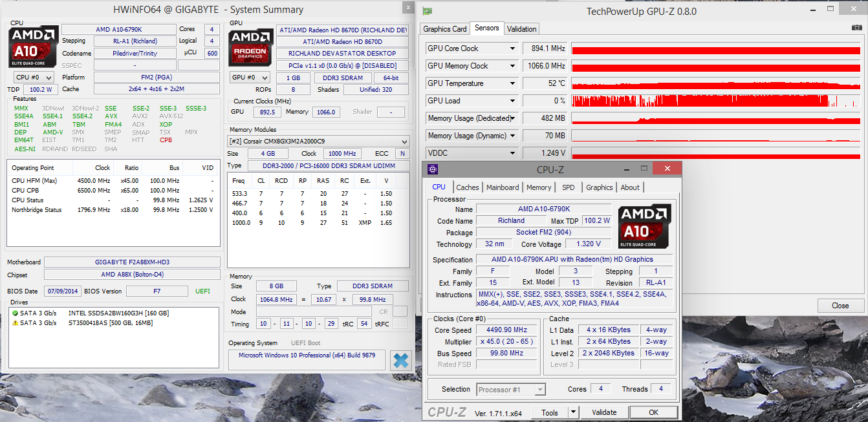Open the About tab in CPU-Z
Image resolution: width=868 pixels, height=422 pixels.
(630, 187)
